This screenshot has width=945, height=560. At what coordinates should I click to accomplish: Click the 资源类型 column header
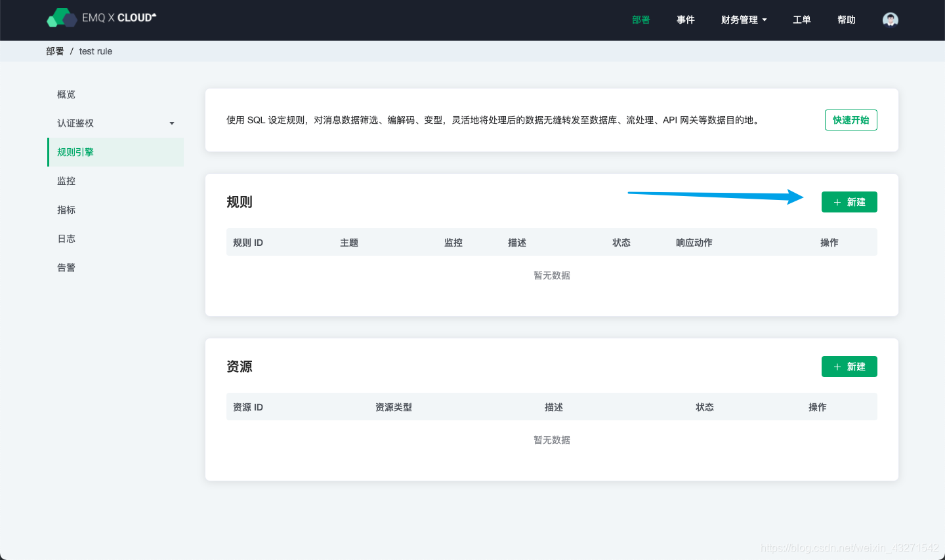point(394,407)
